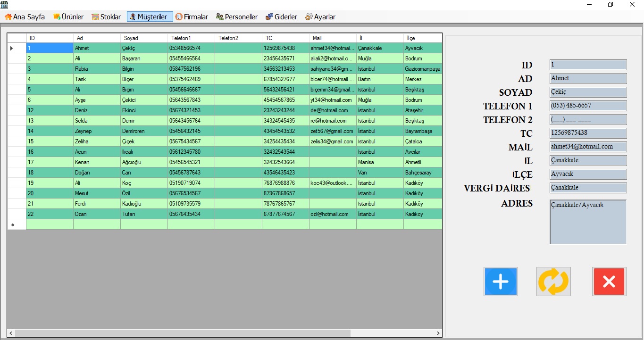Click the yellow refresh update button
This screenshot has width=644, height=340.
click(x=553, y=282)
